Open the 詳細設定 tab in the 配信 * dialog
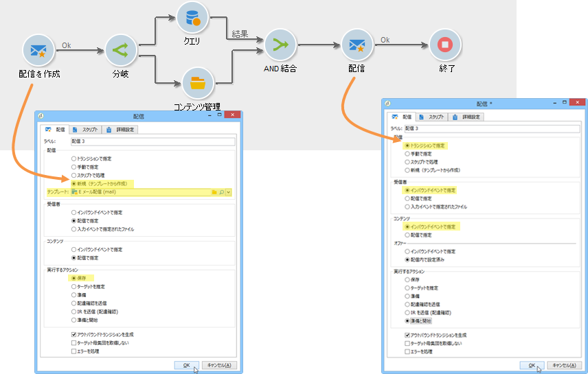 [467, 117]
